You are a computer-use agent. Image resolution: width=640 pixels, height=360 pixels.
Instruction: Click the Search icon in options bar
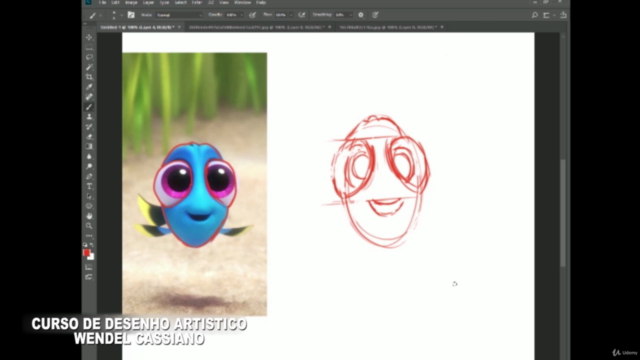[x=535, y=15]
